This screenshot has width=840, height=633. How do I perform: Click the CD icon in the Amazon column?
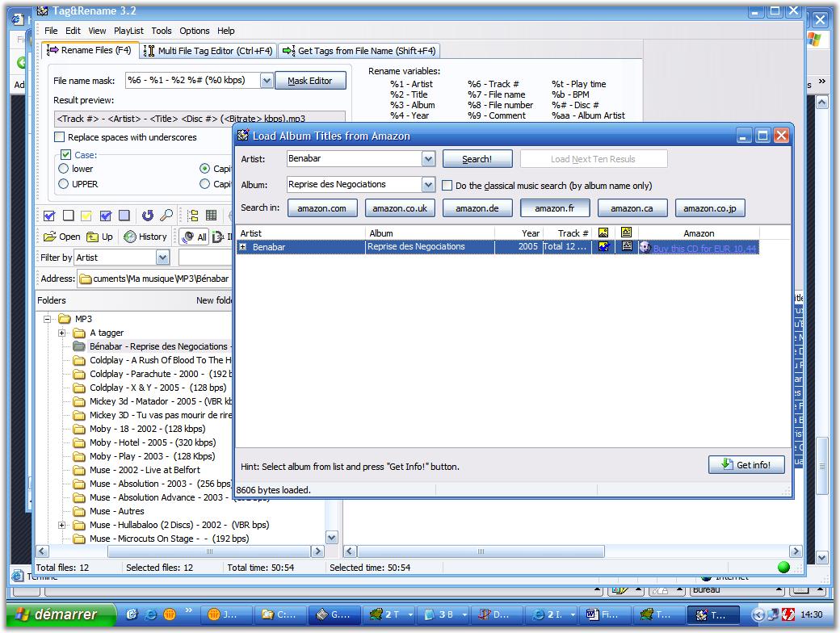[x=645, y=247]
